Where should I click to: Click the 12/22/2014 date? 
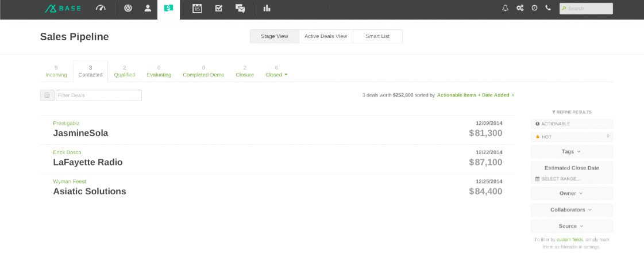(489, 152)
